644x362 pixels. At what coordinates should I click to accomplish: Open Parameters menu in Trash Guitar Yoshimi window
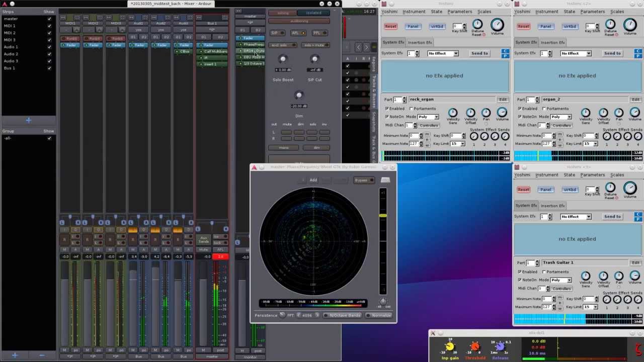pos(593,175)
